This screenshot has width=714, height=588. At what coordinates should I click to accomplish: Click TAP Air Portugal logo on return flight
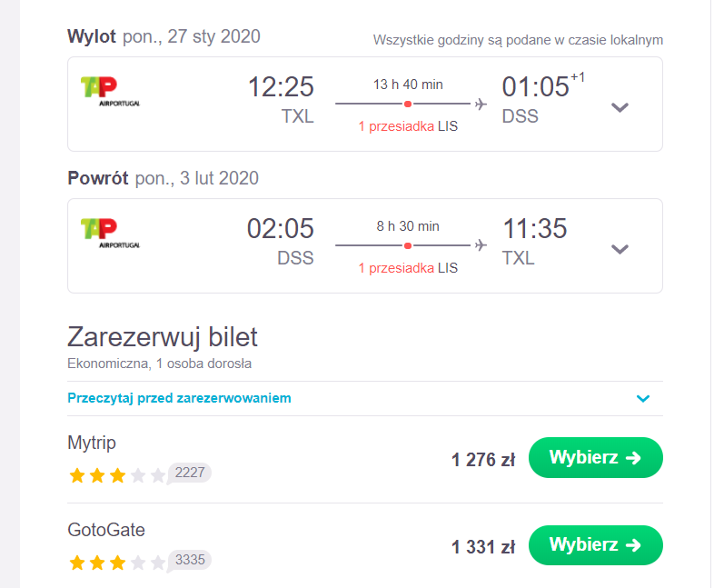click(x=110, y=234)
